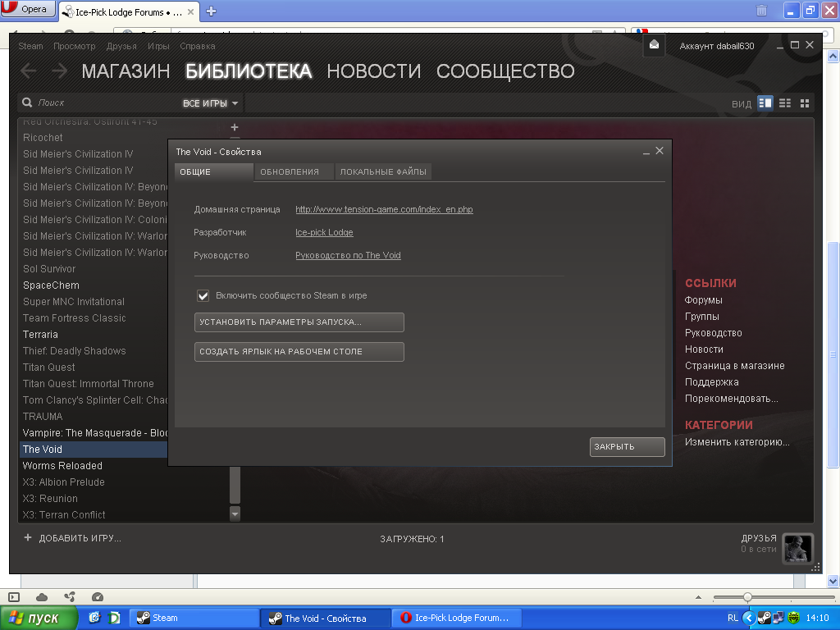
Task: Switch to detailed view mode icon
Action: (765, 103)
